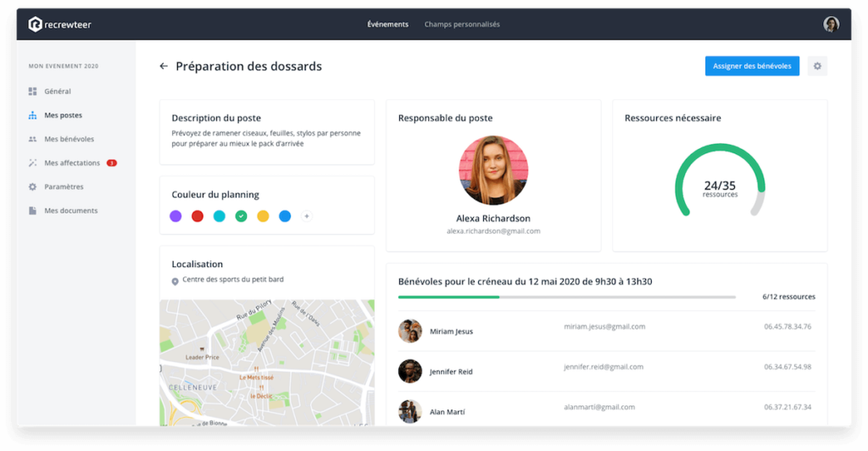Click the name Alan Martí
The height and width of the screenshot is (451, 868).
coord(448,412)
